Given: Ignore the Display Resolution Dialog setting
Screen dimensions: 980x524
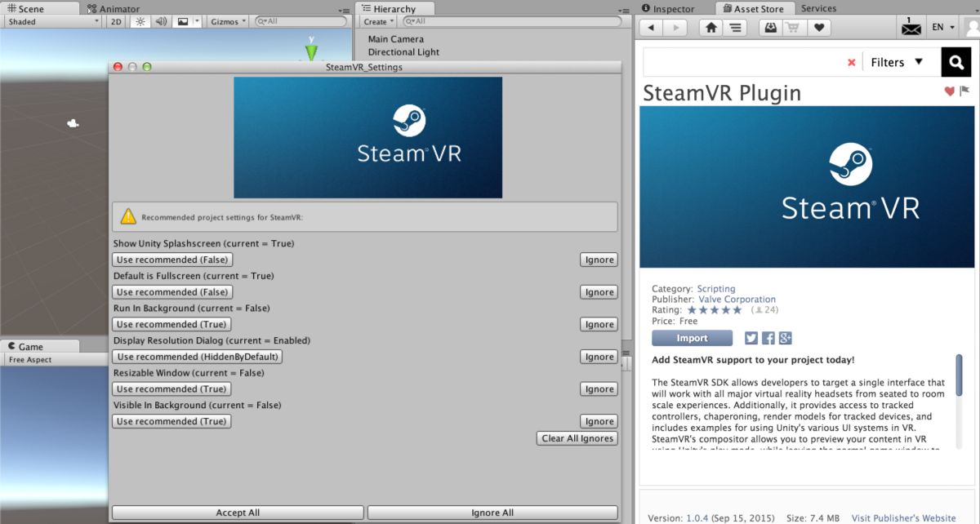Looking at the screenshot, I should pos(599,357).
